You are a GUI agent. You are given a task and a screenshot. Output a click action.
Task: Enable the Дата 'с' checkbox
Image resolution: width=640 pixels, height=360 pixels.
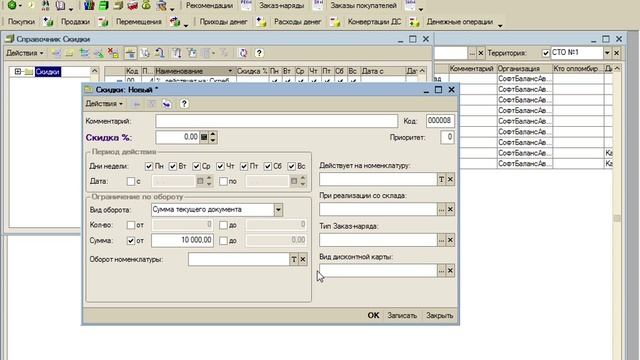pyautogui.click(x=131, y=181)
